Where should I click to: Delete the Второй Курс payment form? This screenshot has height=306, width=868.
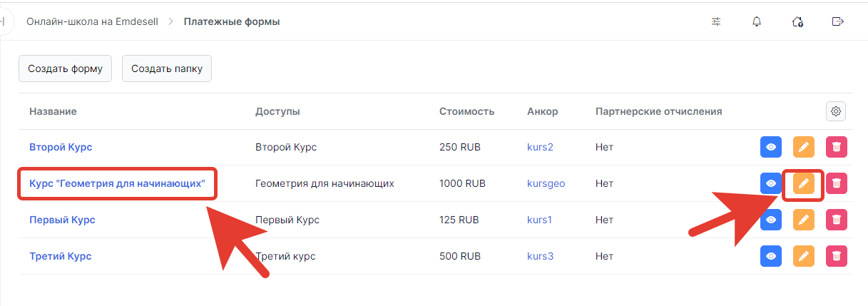pyautogui.click(x=837, y=147)
